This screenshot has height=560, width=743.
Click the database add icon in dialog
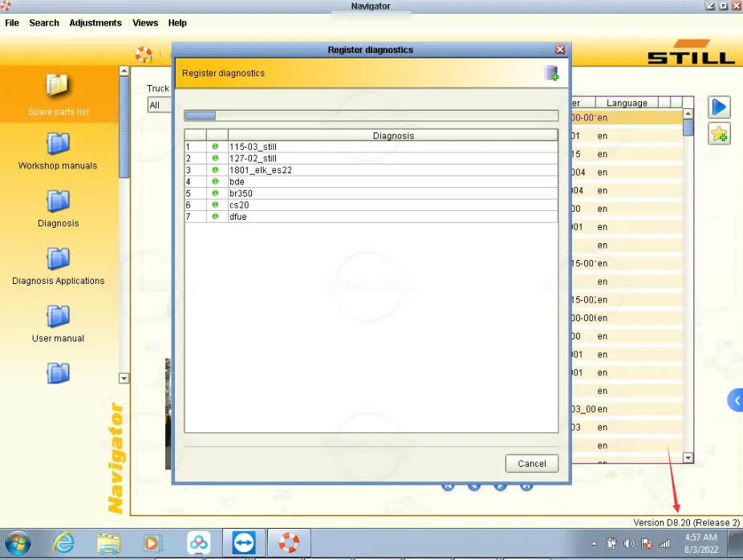[551, 74]
